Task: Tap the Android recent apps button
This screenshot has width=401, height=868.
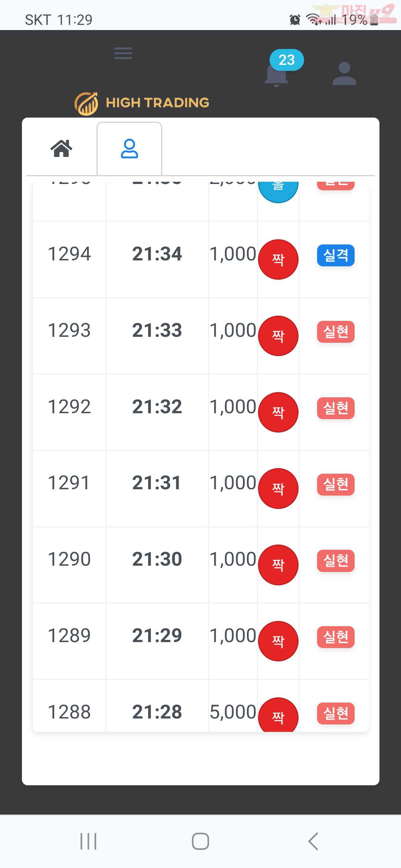Action: (x=88, y=841)
